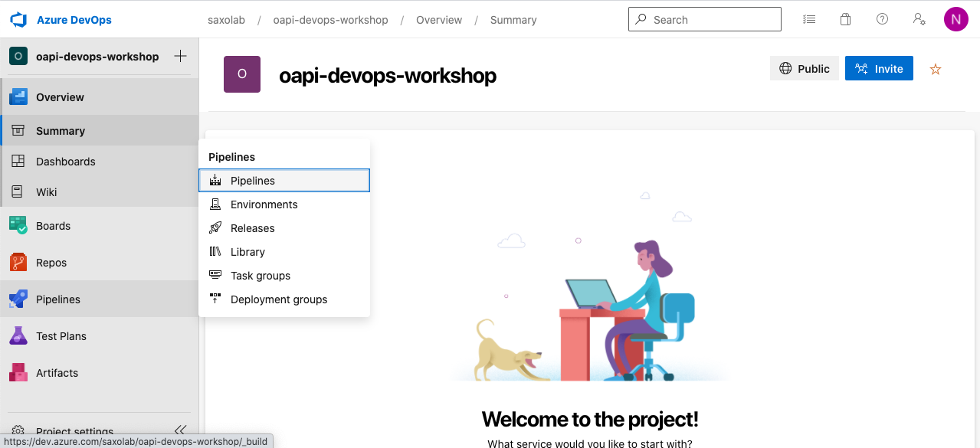Open Repos in the sidebar
The width and height of the screenshot is (980, 448).
tap(100, 263)
